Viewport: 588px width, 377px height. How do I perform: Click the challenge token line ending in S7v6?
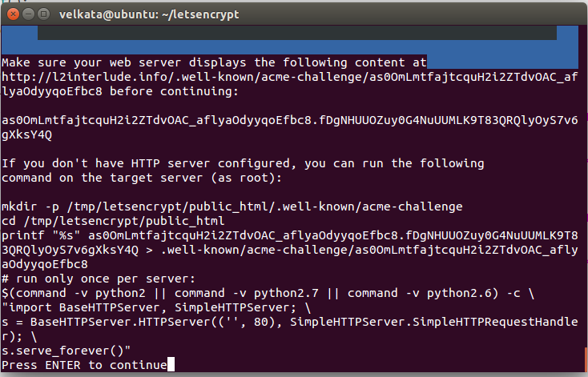click(289, 120)
